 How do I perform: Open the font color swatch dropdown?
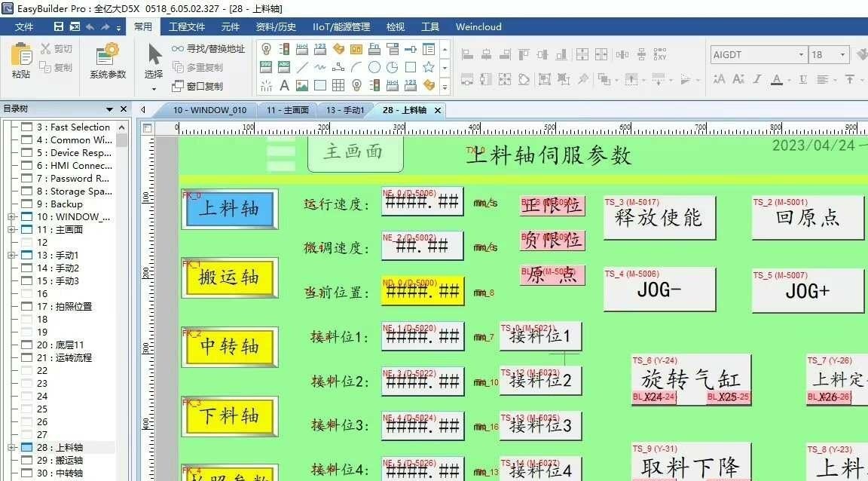point(789,79)
